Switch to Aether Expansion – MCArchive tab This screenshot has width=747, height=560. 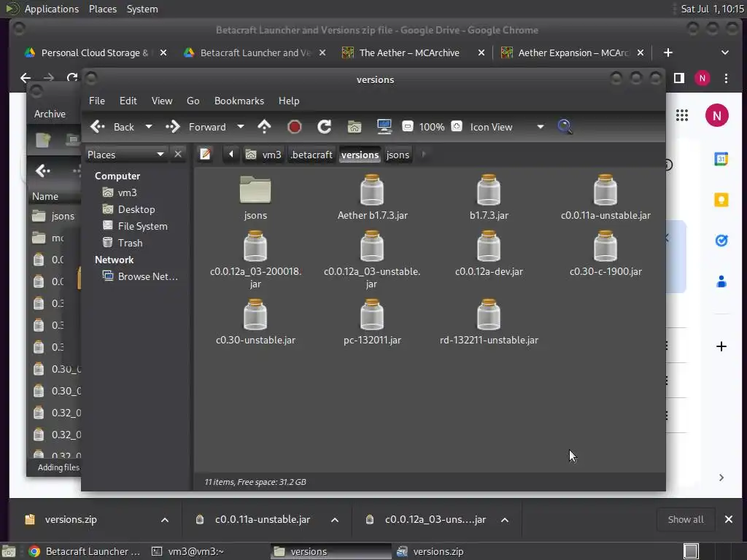(x=573, y=52)
